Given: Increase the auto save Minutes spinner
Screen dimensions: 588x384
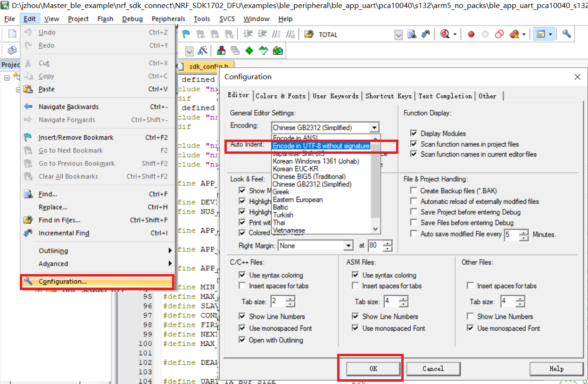Looking at the screenshot, I should click(524, 231).
